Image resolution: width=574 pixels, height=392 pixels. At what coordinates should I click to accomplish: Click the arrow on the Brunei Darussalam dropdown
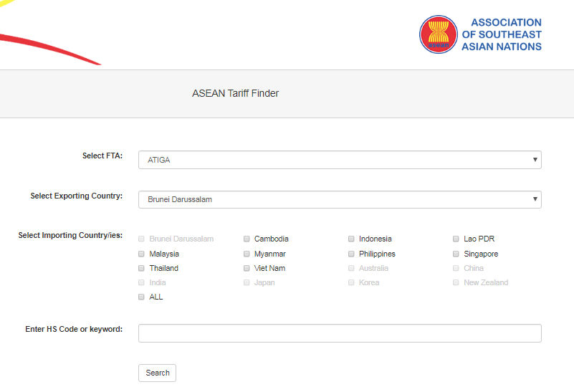point(535,199)
